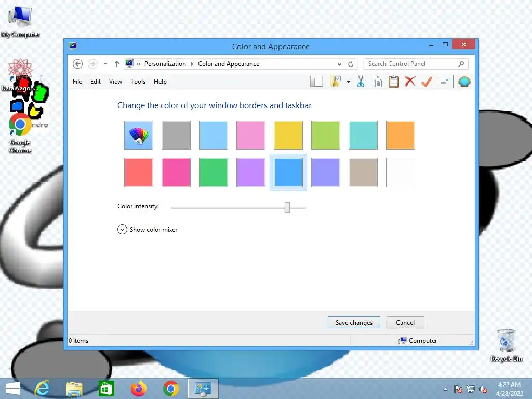This screenshot has width=532, height=399.
Task: Open the folder options dropdown arrow
Action: click(x=348, y=82)
